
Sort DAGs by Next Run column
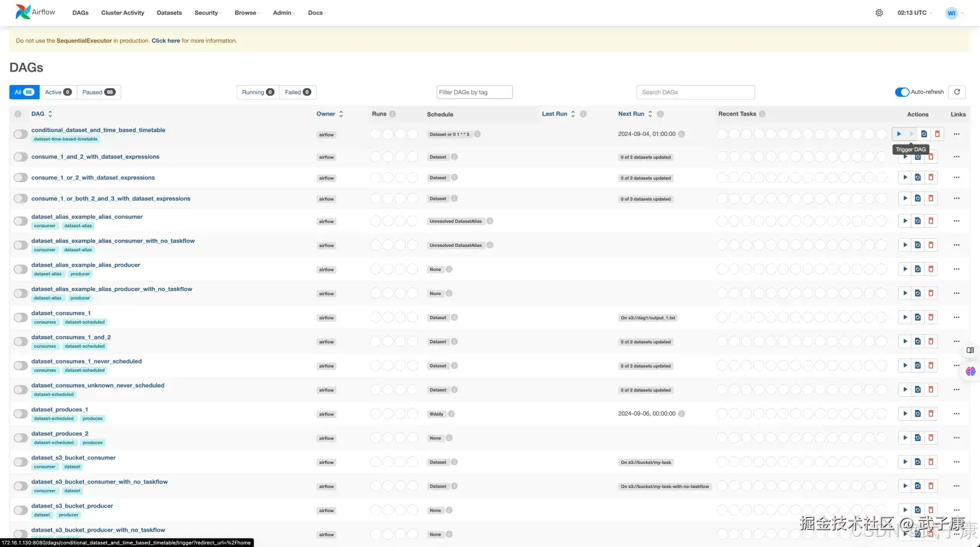click(650, 114)
